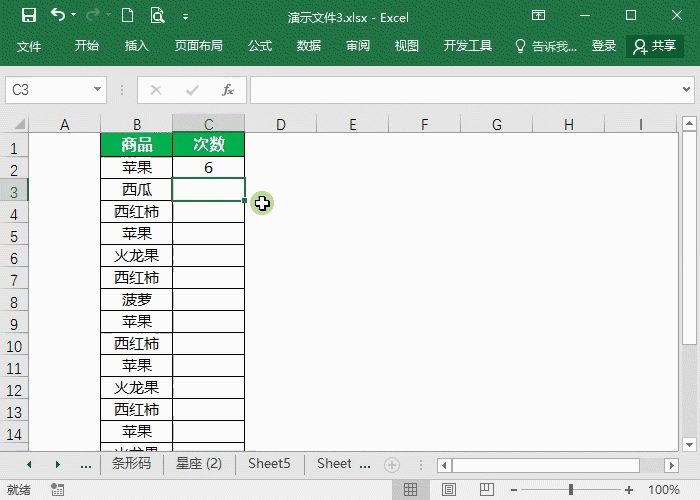Select the 次数 header cell
700x500 pixels.
click(208, 145)
